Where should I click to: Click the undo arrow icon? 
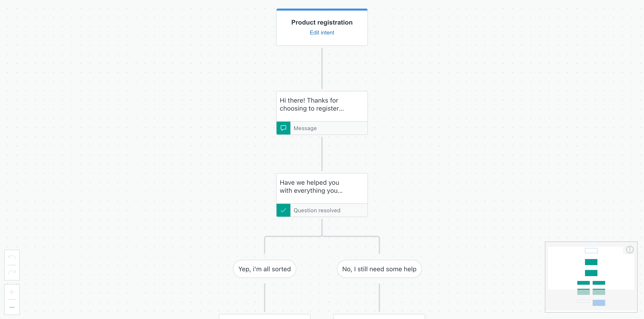(12, 257)
